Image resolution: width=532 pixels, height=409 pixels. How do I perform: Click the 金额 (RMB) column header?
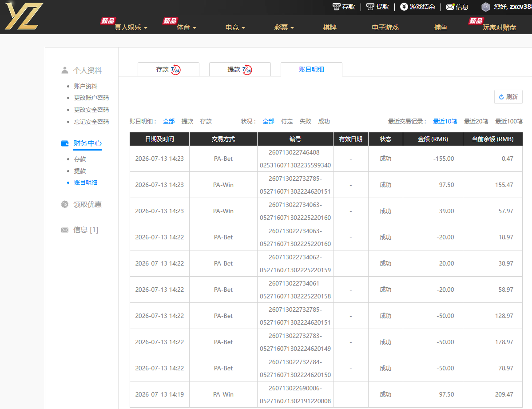point(433,139)
